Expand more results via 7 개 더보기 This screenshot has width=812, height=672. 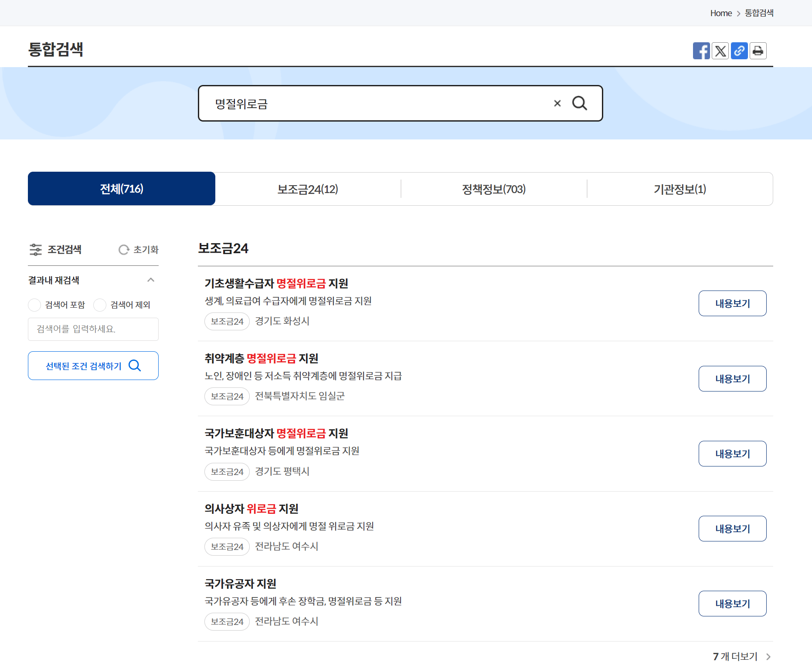coord(735,656)
